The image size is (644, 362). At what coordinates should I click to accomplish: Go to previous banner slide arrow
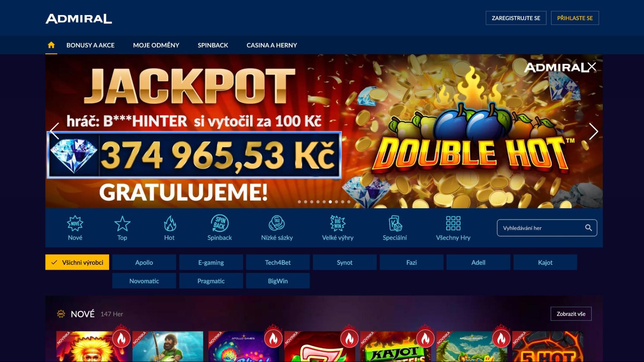(x=54, y=131)
